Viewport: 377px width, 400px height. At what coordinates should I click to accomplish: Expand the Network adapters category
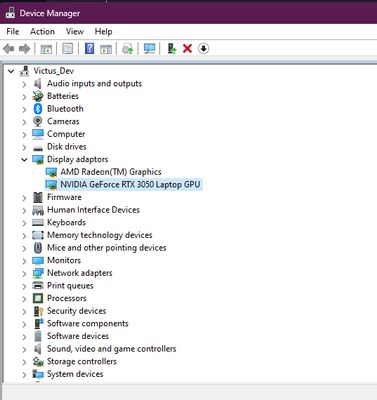point(24,274)
